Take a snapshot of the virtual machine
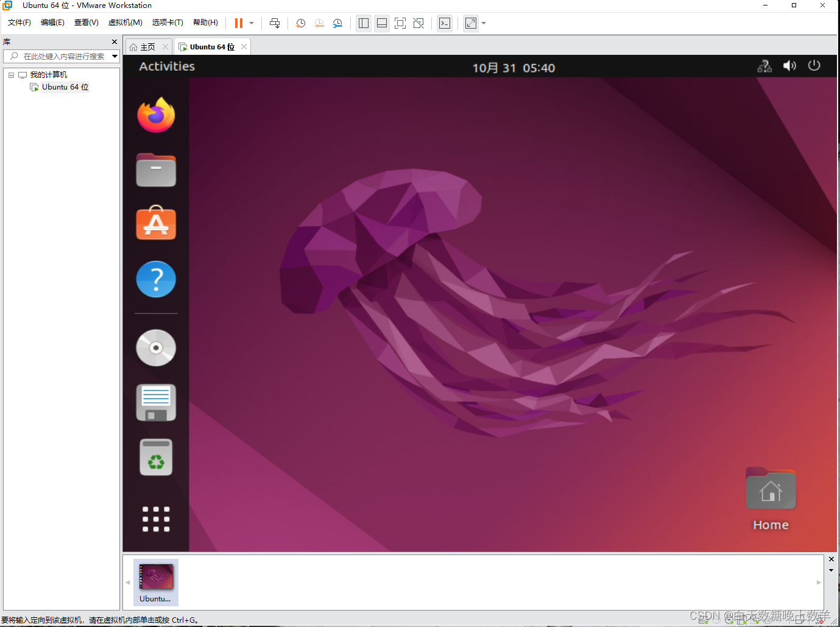Image resolution: width=840 pixels, height=627 pixels. pyautogui.click(x=300, y=23)
